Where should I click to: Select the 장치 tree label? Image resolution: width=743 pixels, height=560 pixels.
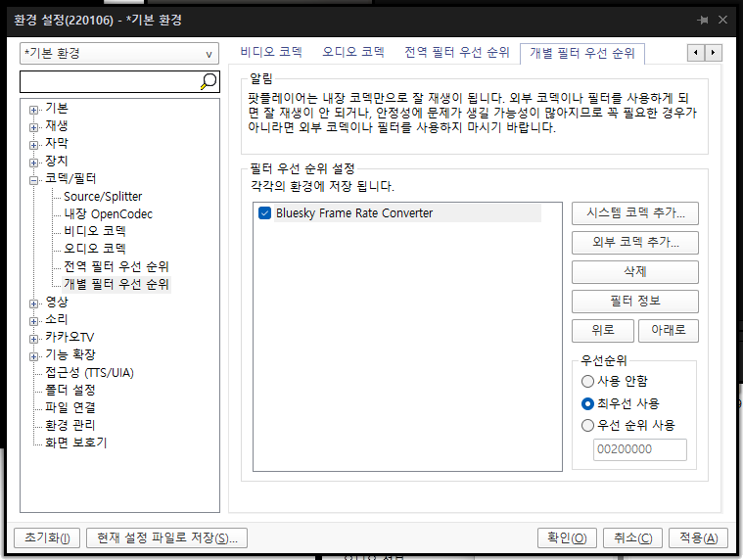pos(57,162)
